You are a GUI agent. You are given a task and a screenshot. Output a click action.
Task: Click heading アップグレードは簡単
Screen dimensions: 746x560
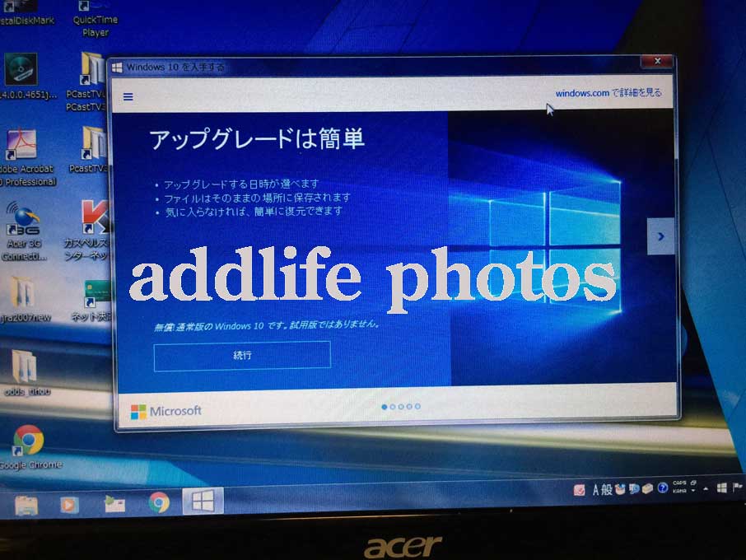pyautogui.click(x=257, y=139)
